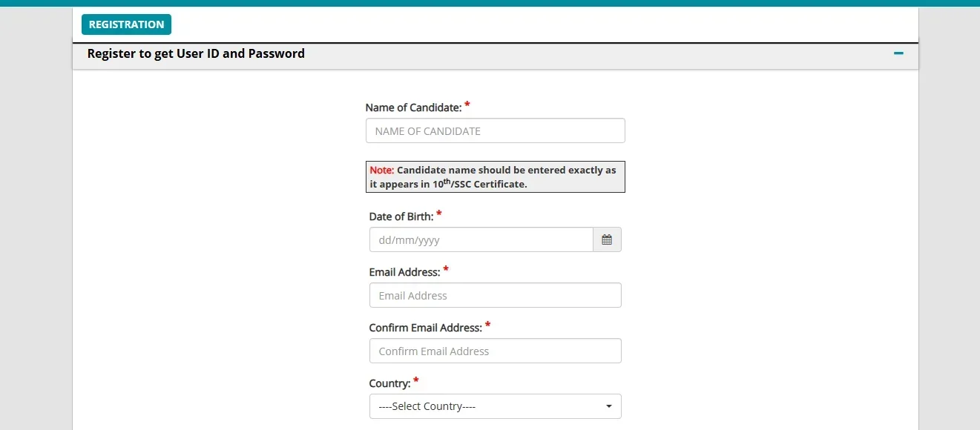Viewport: 980px width, 430px height.
Task: Click the Date of Birth text field
Action: [481, 240]
